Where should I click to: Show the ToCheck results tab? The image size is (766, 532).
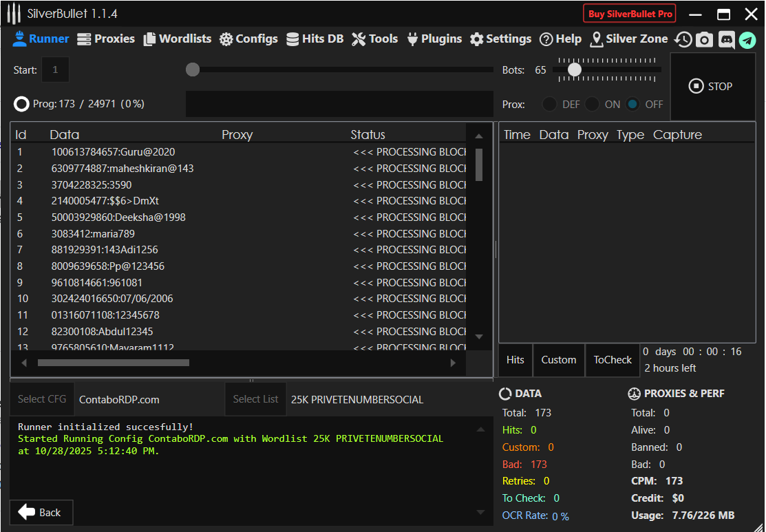(613, 360)
